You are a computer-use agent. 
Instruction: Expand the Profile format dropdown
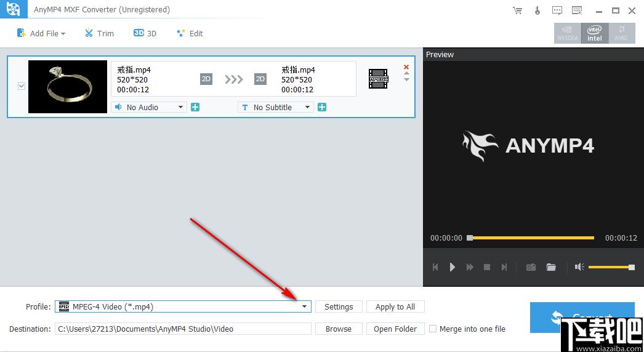tap(304, 306)
